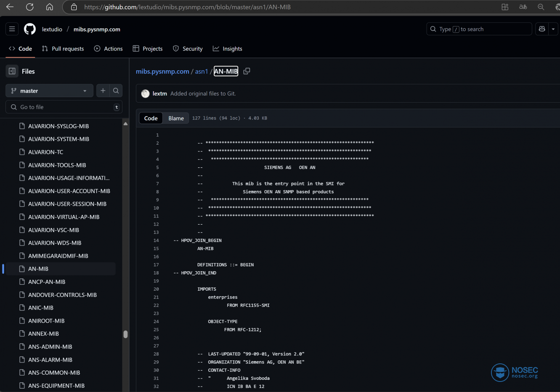Open GitHub Copilot chat icon

click(542, 29)
